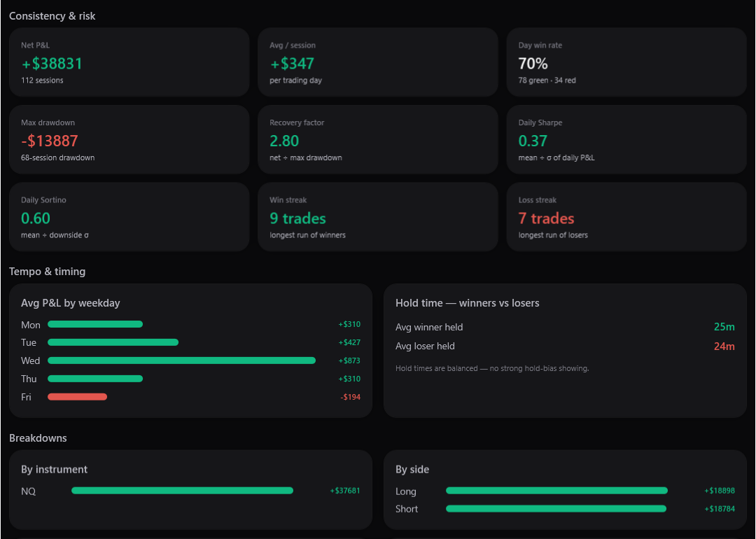
Task: Click the Avg / session value +$347
Action: [x=292, y=64]
